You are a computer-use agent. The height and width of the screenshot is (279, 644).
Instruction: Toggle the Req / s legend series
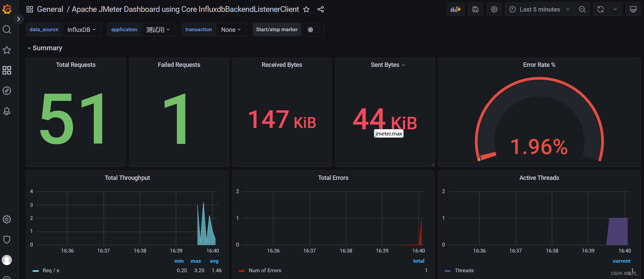51,271
